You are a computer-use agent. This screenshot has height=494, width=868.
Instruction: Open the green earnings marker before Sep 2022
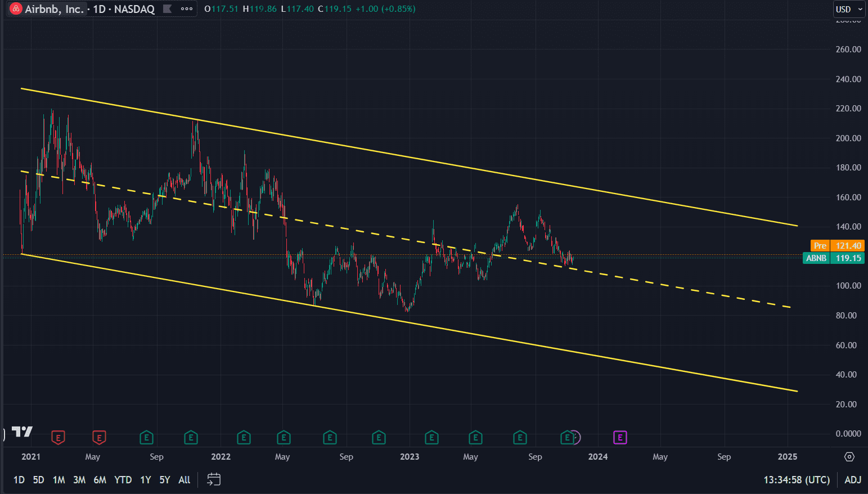(330, 437)
